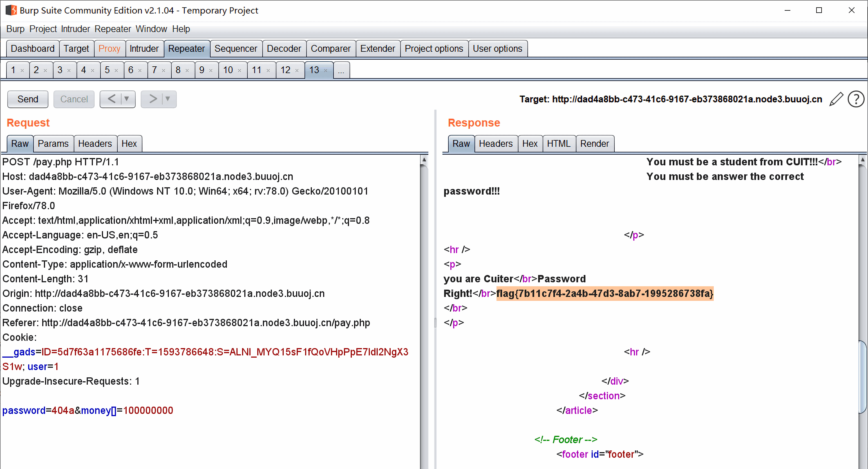Click the Burp Suite logo icon in title bar
Viewport: 868px width, 469px height.
tap(11, 10)
